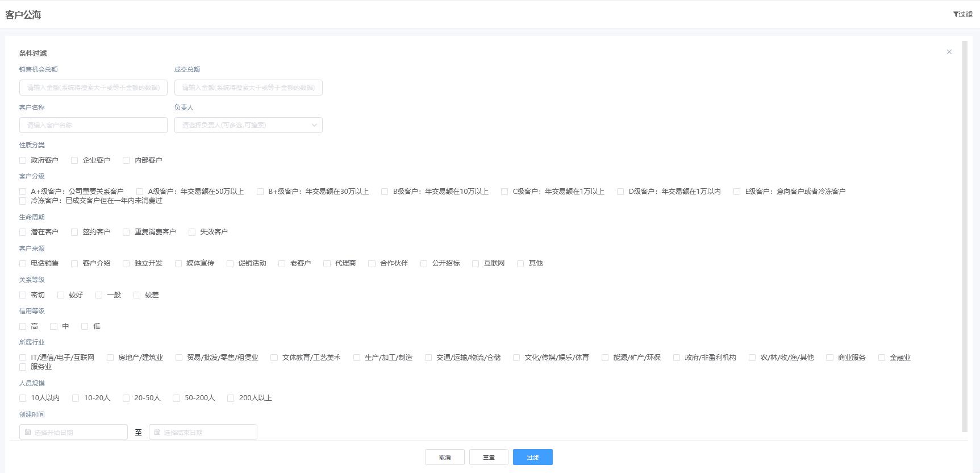Click the 取消 button
980x473 pixels.
point(445,457)
